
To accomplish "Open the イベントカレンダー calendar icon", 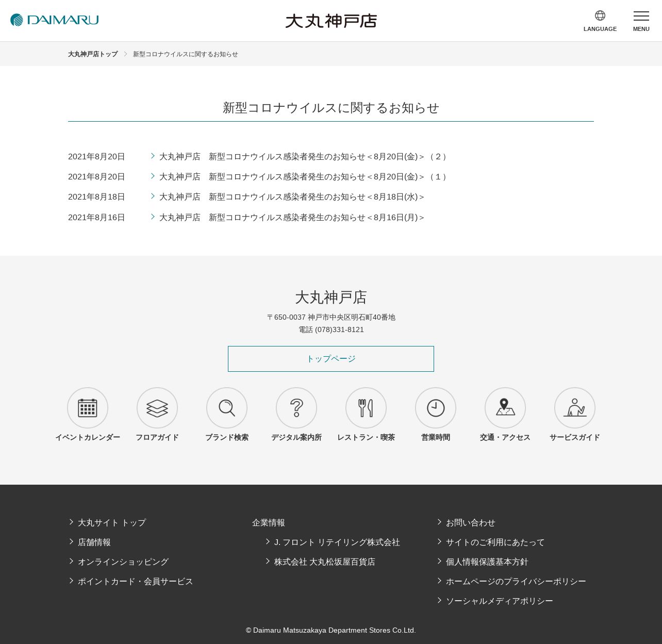I will pos(88,408).
